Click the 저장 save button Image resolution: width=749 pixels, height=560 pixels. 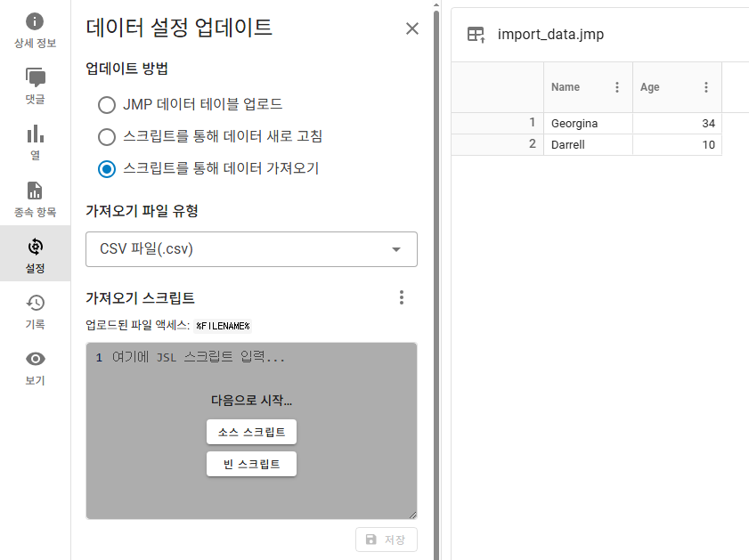click(387, 540)
